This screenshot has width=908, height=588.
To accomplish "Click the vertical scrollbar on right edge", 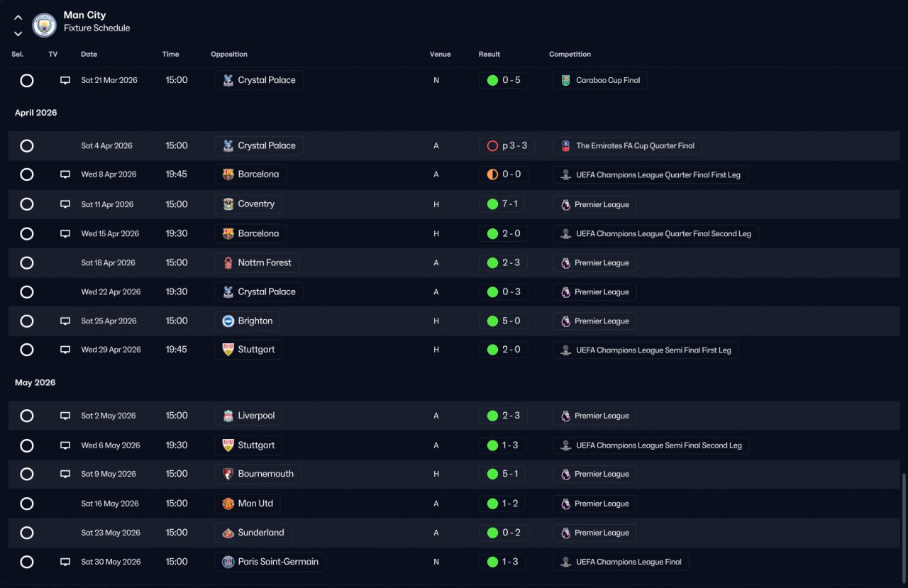I will coord(903,525).
